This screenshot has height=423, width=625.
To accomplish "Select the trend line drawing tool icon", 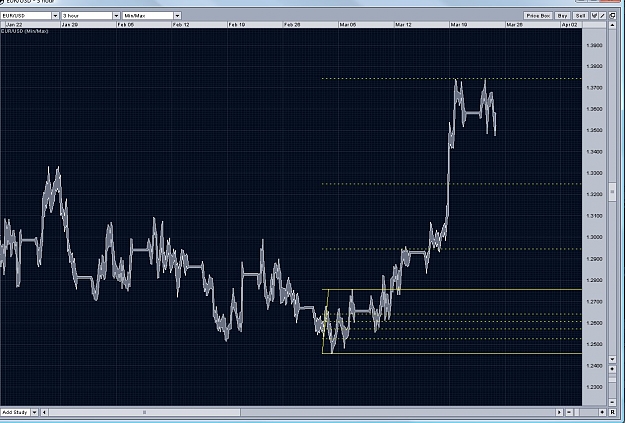I will point(602,16).
